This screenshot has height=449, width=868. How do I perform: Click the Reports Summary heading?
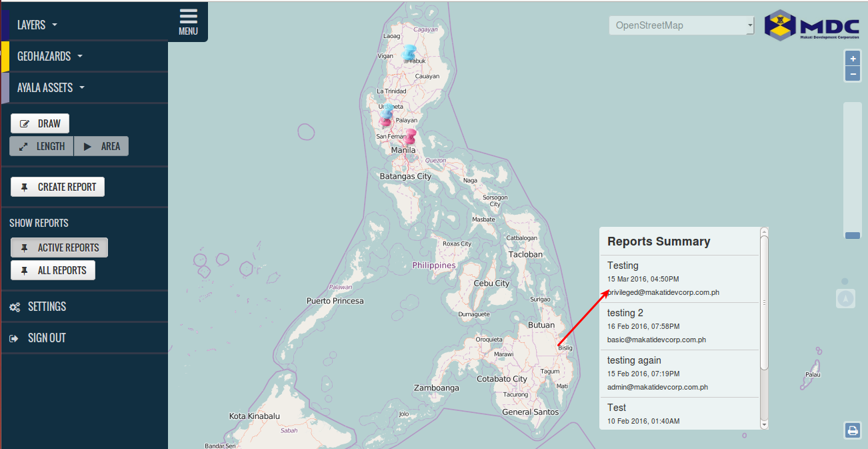(659, 242)
